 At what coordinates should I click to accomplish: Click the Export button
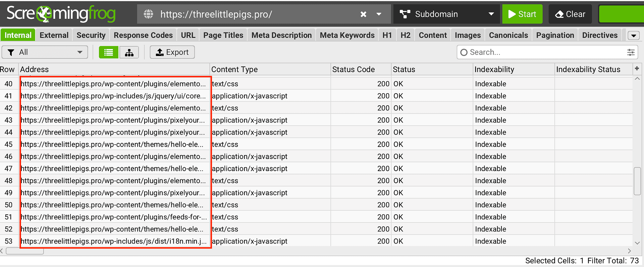click(x=172, y=52)
